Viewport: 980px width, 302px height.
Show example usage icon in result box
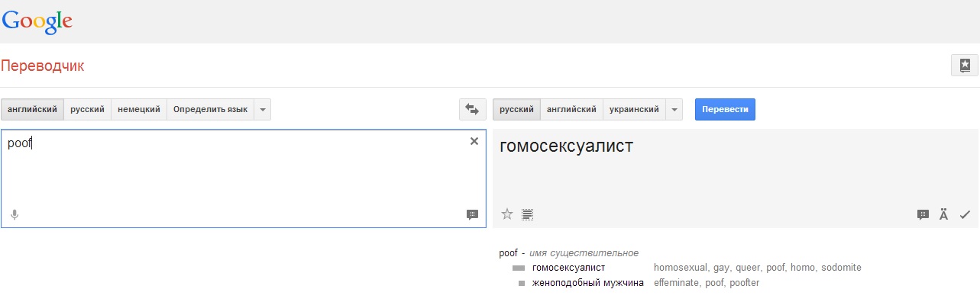923,215
